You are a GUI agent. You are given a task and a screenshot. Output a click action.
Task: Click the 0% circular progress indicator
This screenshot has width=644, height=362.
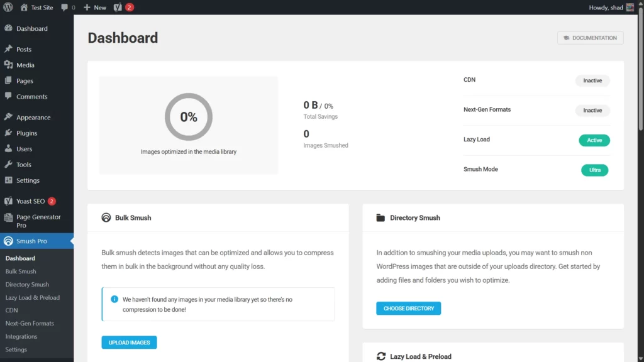(x=189, y=117)
